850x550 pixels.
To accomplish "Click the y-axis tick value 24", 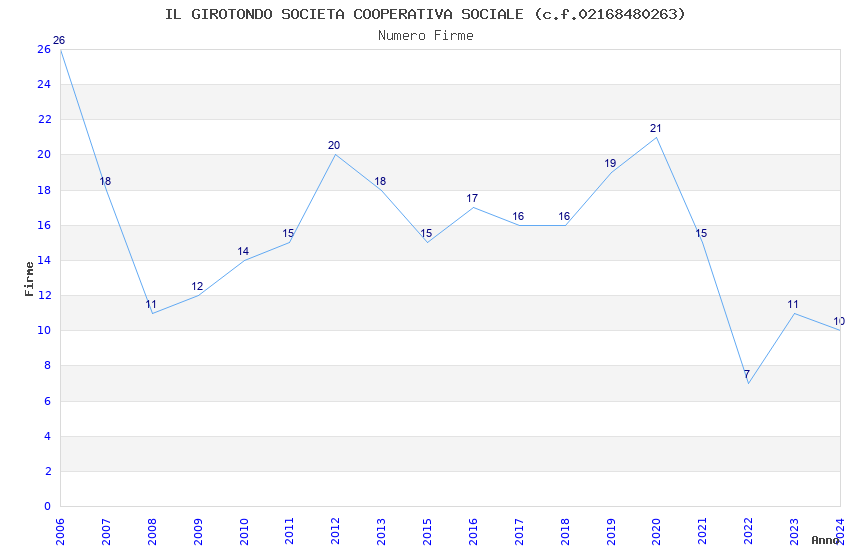I will [x=44, y=84].
